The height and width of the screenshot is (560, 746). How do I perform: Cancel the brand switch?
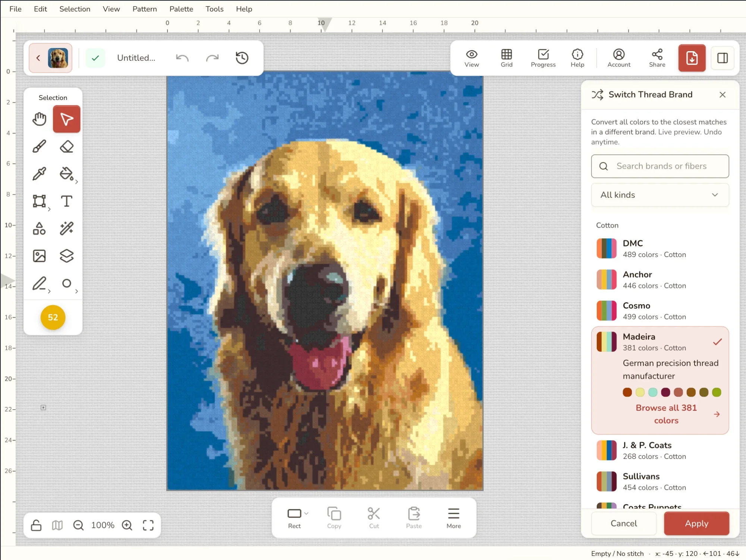(624, 523)
